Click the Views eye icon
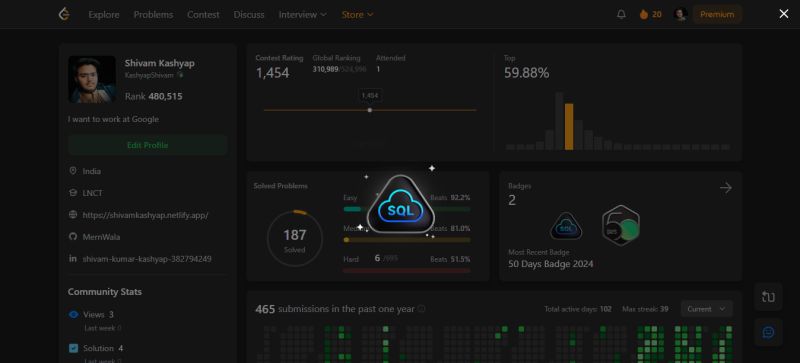 coord(73,314)
